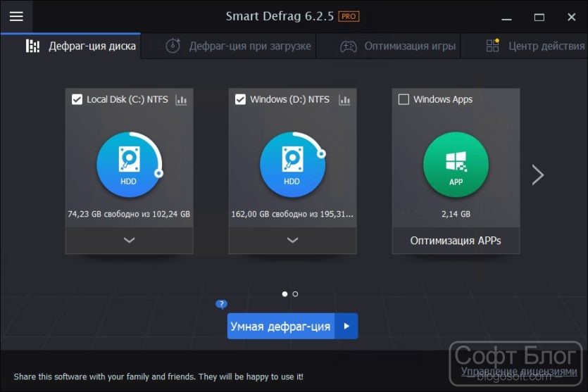Go to next page of disks arrow
The width and height of the screenshot is (588, 392).
pyautogui.click(x=538, y=175)
